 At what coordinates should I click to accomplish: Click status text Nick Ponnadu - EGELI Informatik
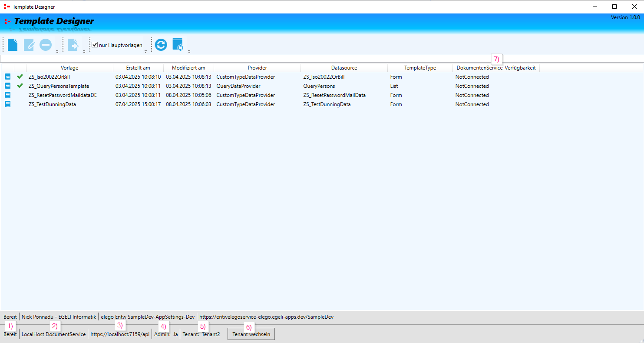coord(59,317)
